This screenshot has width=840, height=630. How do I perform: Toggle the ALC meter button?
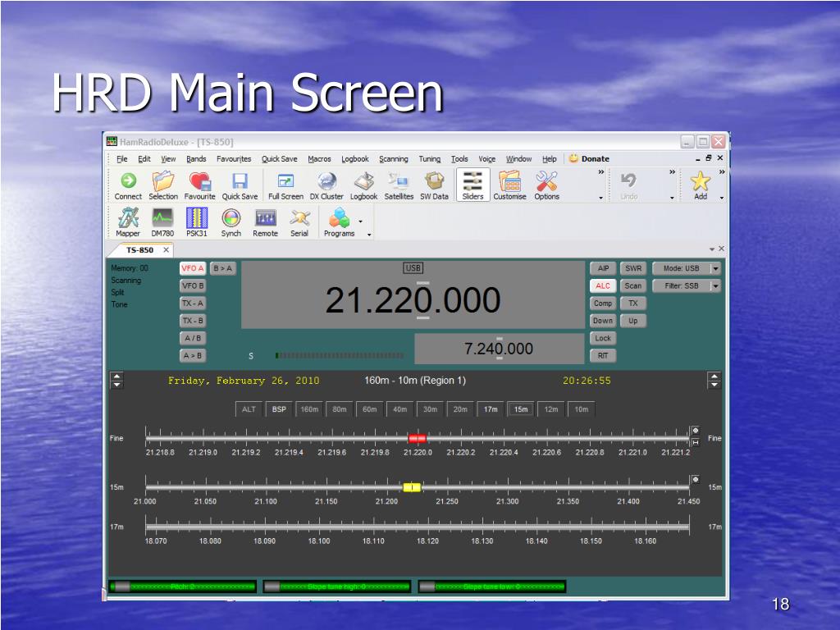(603, 286)
